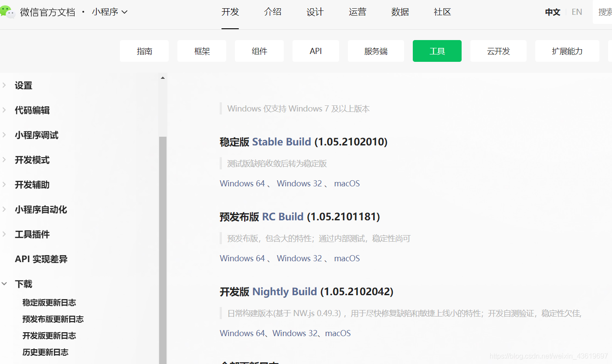This screenshot has height=364, width=612.
Task: Download RC Build for Windows 32
Action: 299,258
